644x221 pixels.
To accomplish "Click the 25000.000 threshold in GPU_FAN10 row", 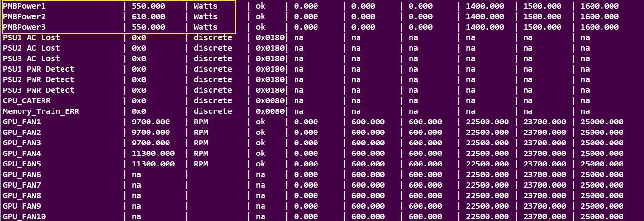I will (x=602, y=217).
